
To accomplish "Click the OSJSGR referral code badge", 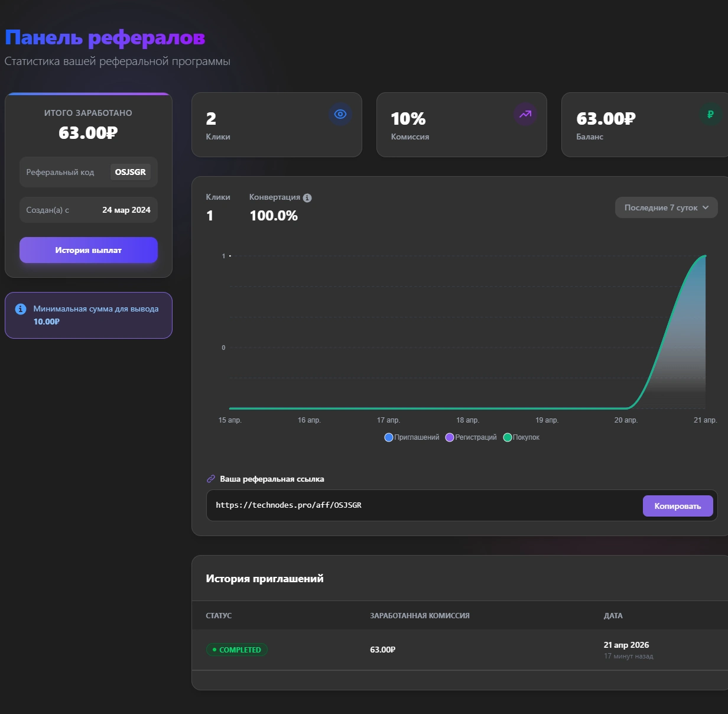I will (131, 172).
